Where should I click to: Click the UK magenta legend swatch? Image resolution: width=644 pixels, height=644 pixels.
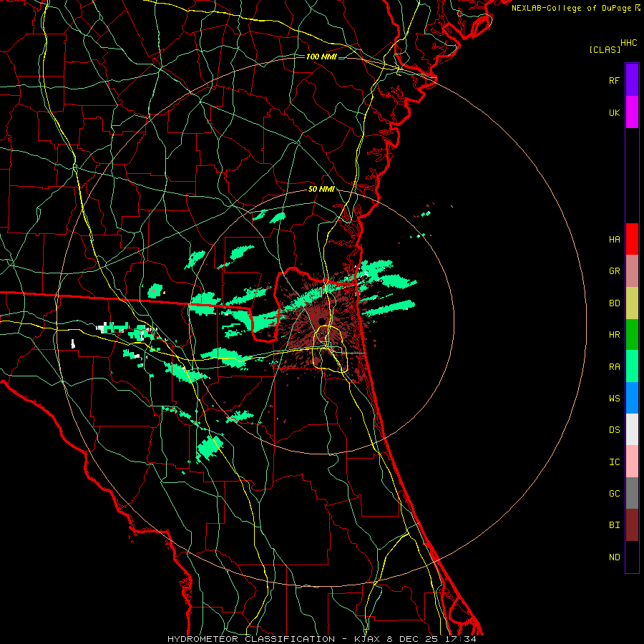point(632,112)
